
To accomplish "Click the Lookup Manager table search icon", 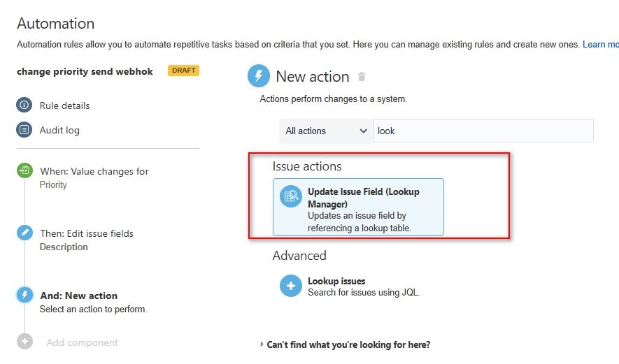I will [291, 196].
